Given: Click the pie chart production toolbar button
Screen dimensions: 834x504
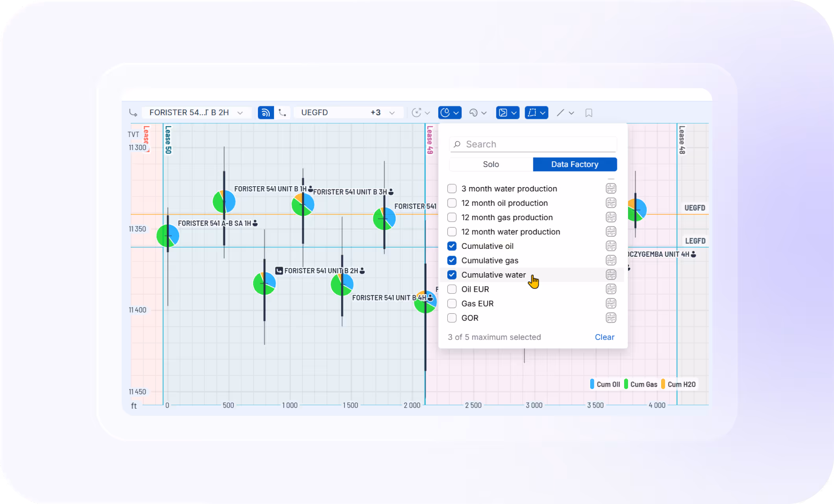Looking at the screenshot, I should (x=445, y=113).
